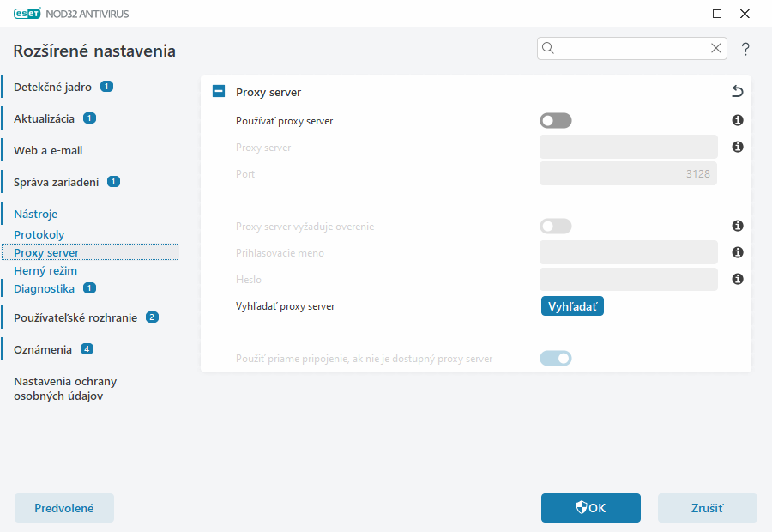This screenshot has height=532, width=772.
Task: Expand the Aktualizácia settings category
Action: click(x=44, y=118)
